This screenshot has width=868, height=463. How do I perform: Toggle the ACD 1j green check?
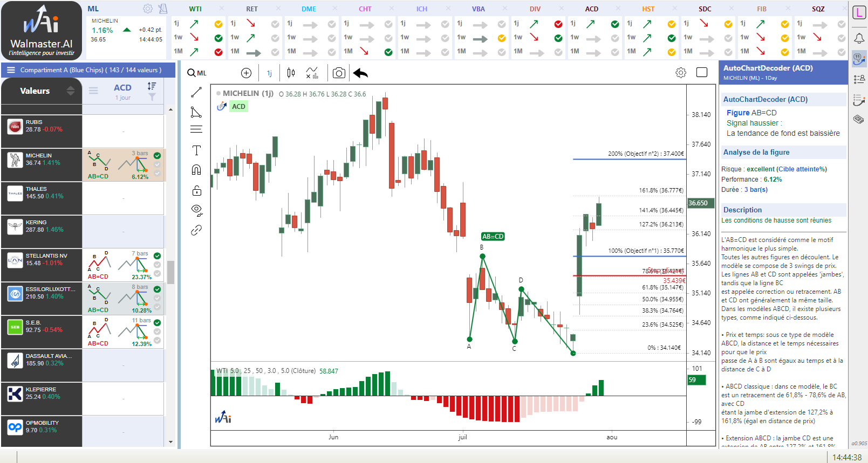pyautogui.click(x=615, y=24)
